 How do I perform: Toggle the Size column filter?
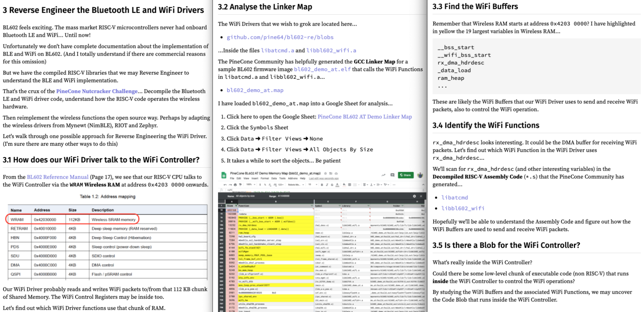(236, 206)
